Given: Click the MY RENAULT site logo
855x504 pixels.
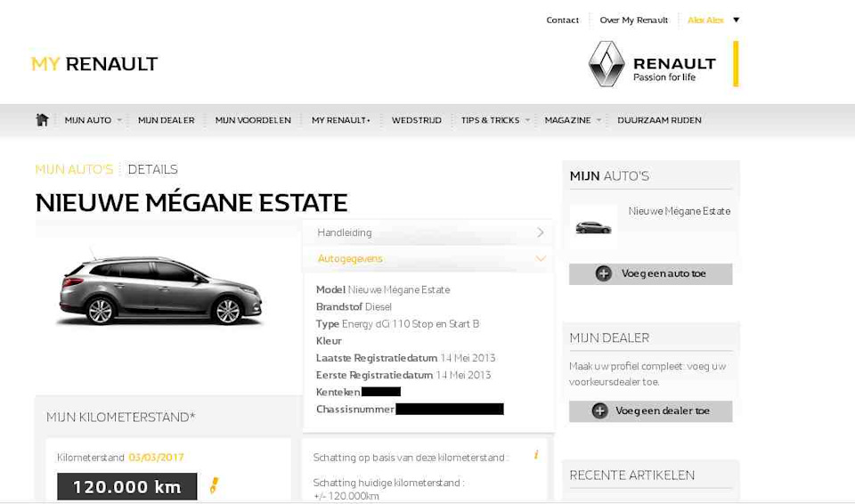Looking at the screenshot, I should point(94,64).
